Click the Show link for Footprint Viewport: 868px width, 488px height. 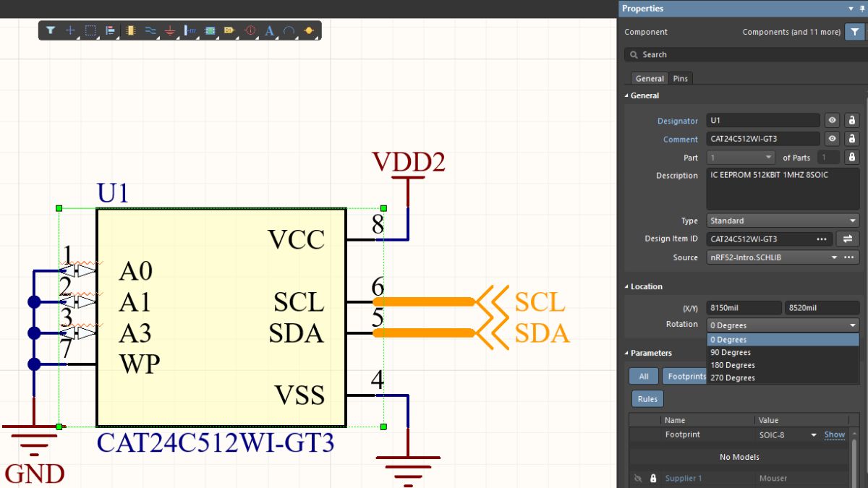(x=835, y=435)
